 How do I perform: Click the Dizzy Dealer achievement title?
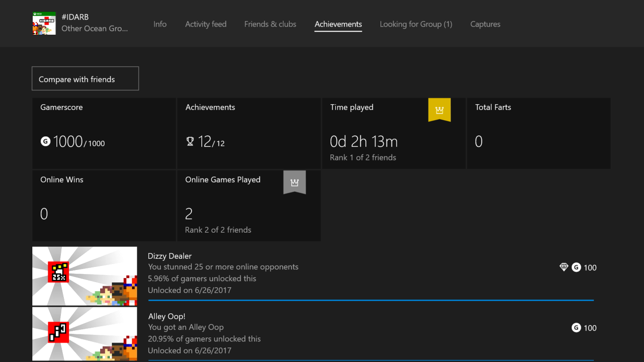pos(170,256)
